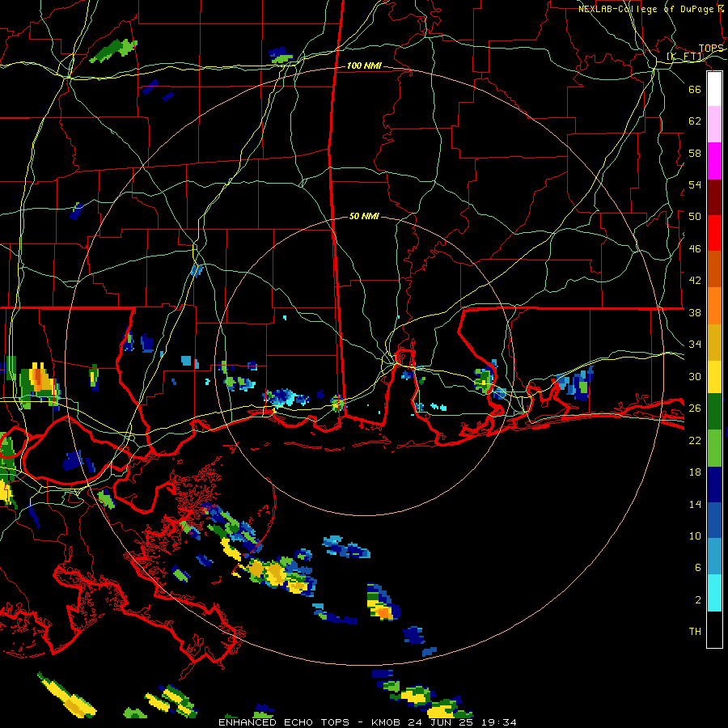Image resolution: width=728 pixels, height=728 pixels.
Task: Click the '62' legend value
Action: coord(695,121)
